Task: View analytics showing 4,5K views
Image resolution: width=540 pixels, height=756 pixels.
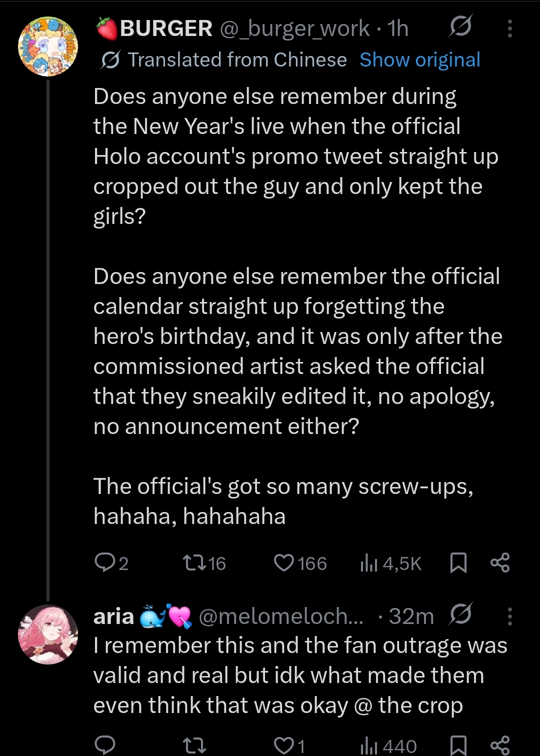Action: [390, 563]
